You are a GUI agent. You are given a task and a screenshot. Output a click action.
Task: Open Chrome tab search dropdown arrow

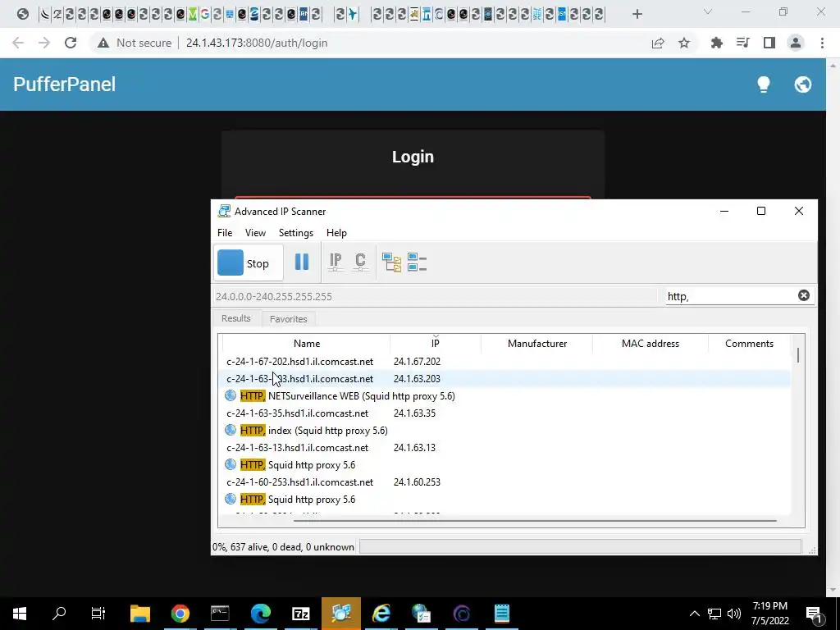(708, 11)
